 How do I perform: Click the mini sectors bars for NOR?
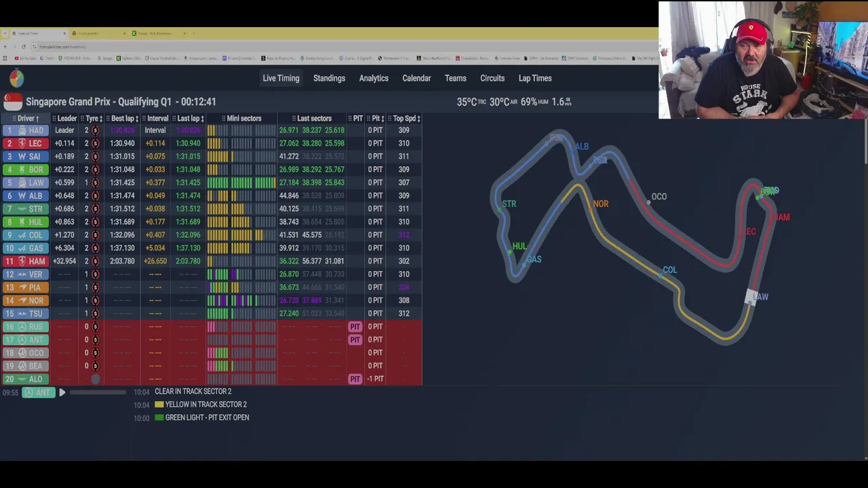[241, 300]
